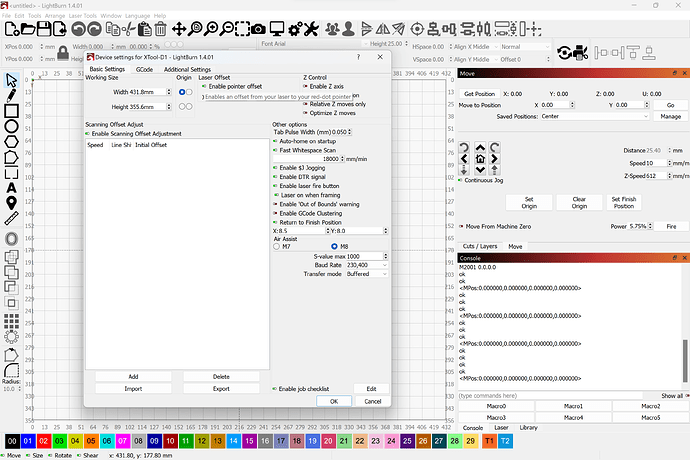Screen dimensions: 690x460
Task: Adjust S-value max spinner arrows
Action: (x=385, y=256)
